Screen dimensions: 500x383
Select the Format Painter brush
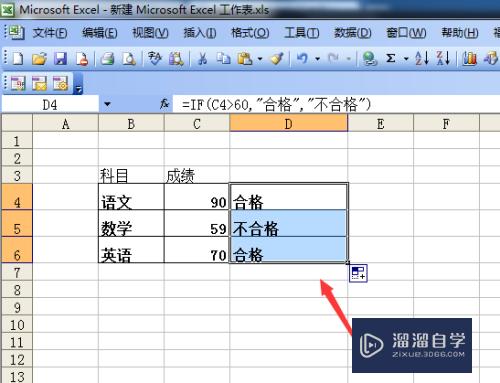(277, 59)
